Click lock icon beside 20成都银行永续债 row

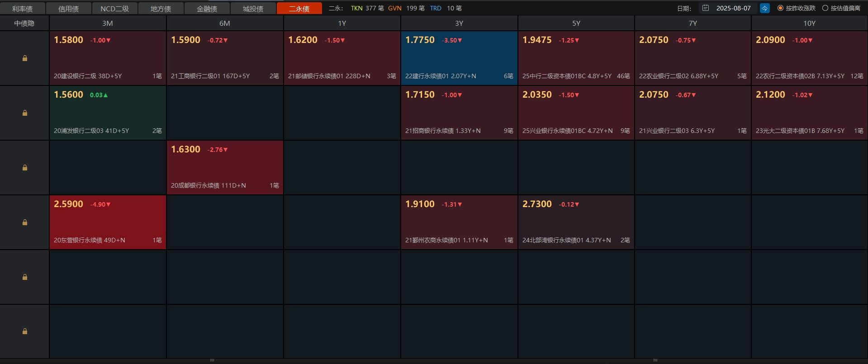click(x=25, y=168)
